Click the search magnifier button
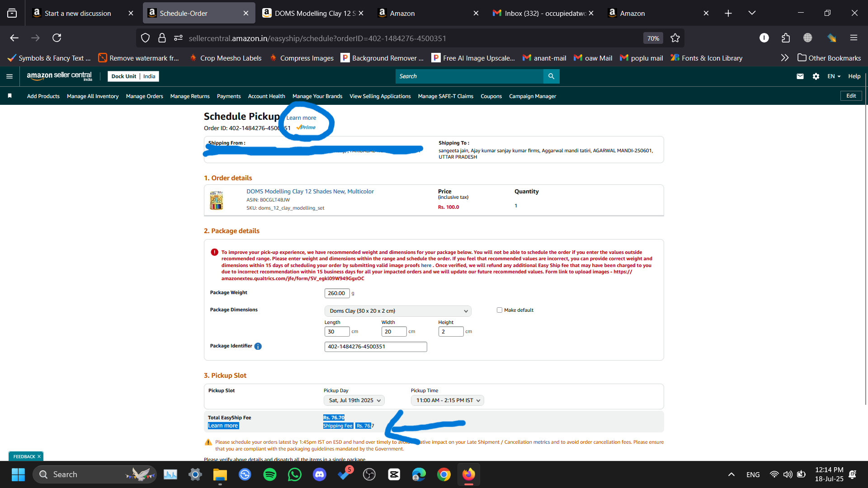Image resolution: width=868 pixels, height=488 pixels. pyautogui.click(x=551, y=76)
